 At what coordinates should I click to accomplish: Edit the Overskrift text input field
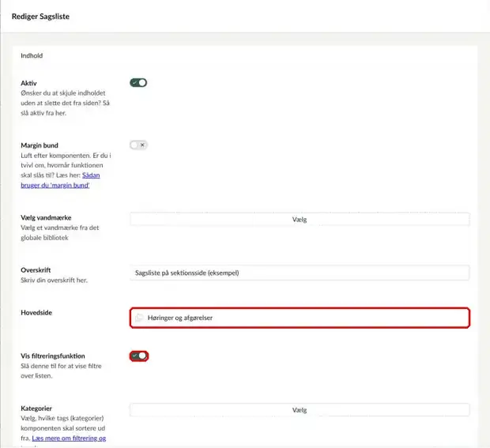(300, 273)
